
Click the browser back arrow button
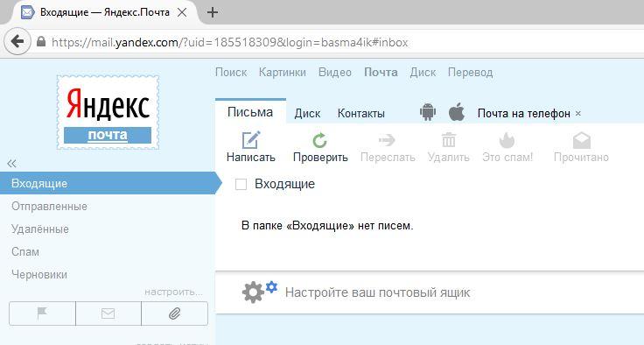pyautogui.click(x=17, y=41)
